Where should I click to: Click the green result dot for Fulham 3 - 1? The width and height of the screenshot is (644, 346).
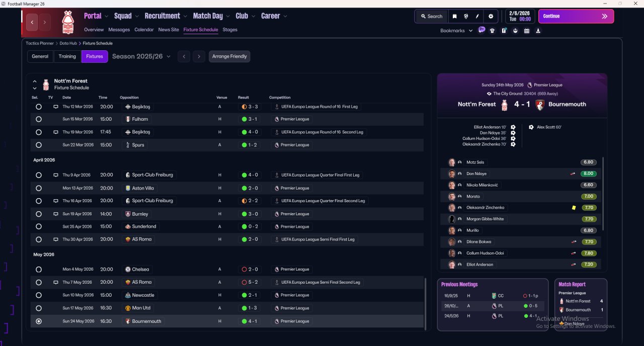point(244,119)
